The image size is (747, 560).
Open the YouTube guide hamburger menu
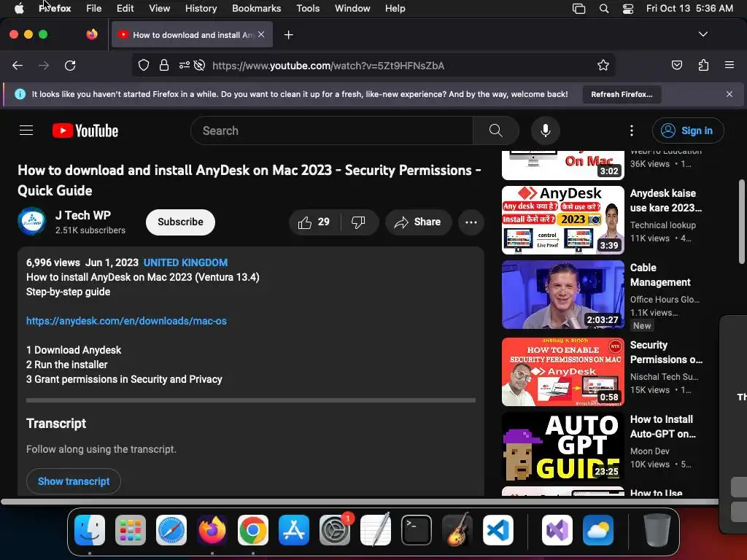click(26, 131)
